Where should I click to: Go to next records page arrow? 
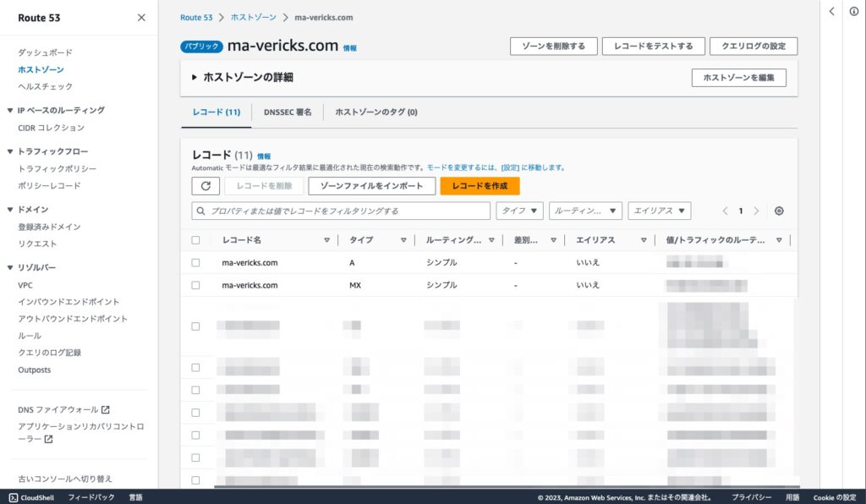[x=756, y=211]
